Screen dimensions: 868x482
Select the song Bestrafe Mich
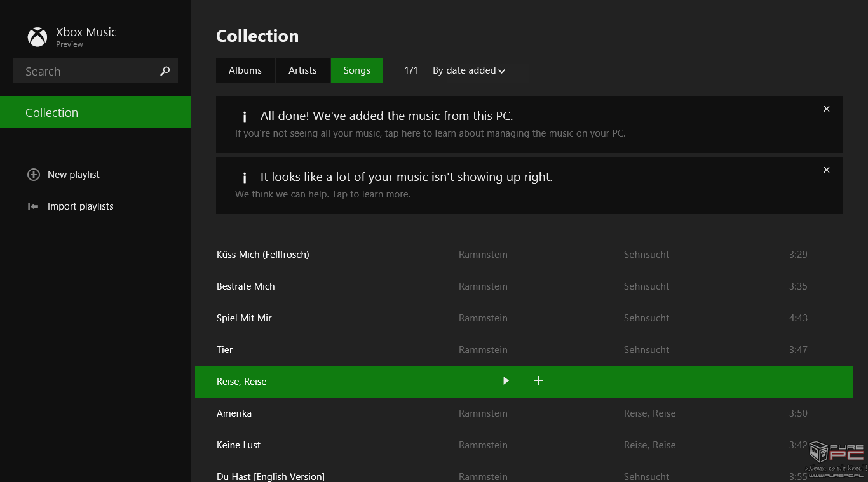[x=246, y=286]
